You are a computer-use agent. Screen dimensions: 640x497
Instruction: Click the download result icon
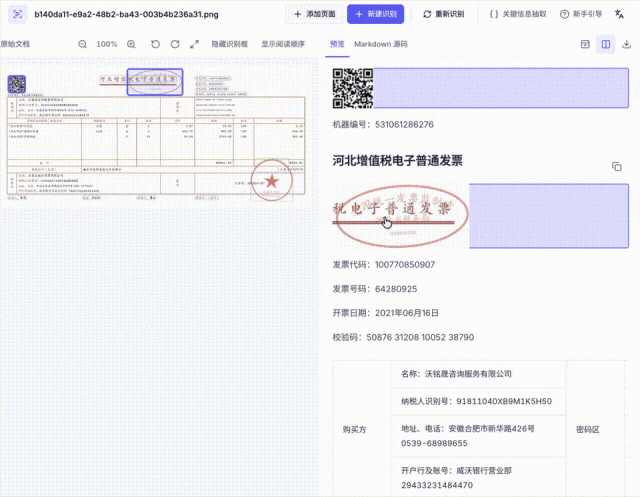click(x=627, y=44)
